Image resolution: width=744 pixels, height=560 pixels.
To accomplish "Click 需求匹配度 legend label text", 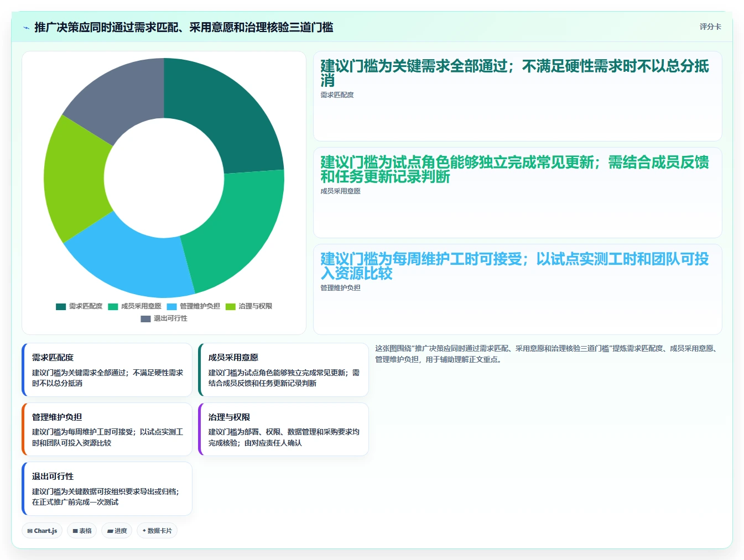I will [x=86, y=306].
